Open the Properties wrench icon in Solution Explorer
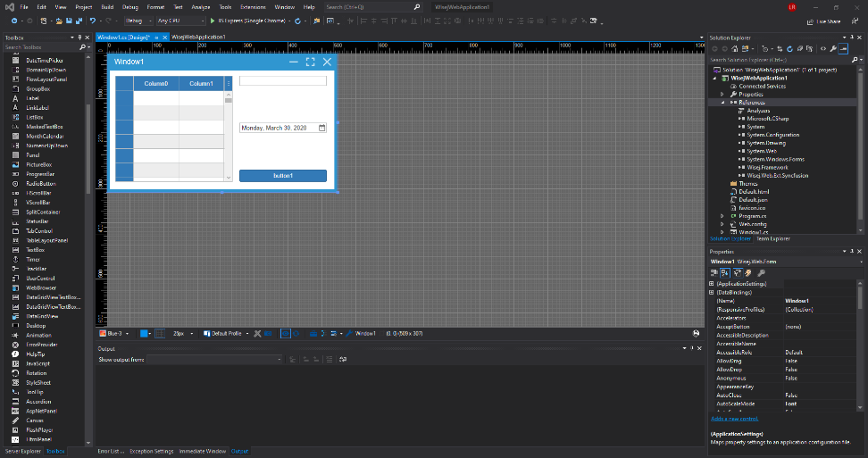The width and height of the screenshot is (868, 458). coord(832,48)
